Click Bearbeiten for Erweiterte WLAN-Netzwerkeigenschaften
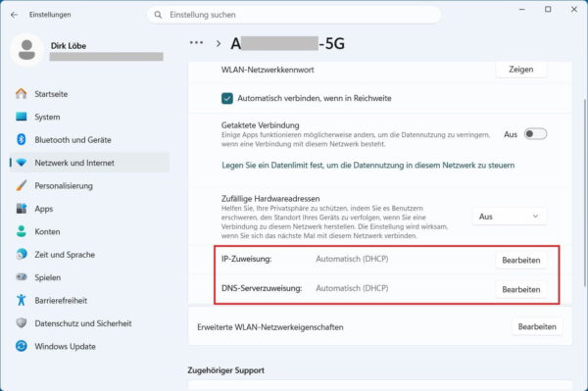The image size is (588, 391). click(x=537, y=326)
